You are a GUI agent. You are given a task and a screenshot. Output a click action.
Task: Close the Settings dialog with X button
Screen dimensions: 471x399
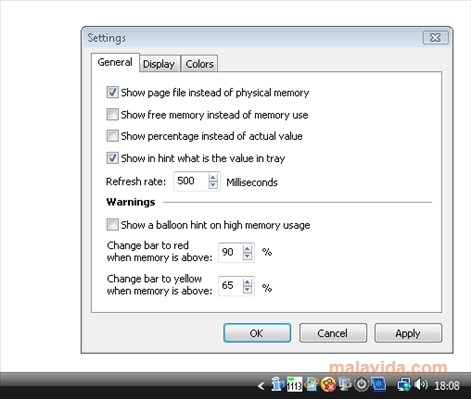436,37
